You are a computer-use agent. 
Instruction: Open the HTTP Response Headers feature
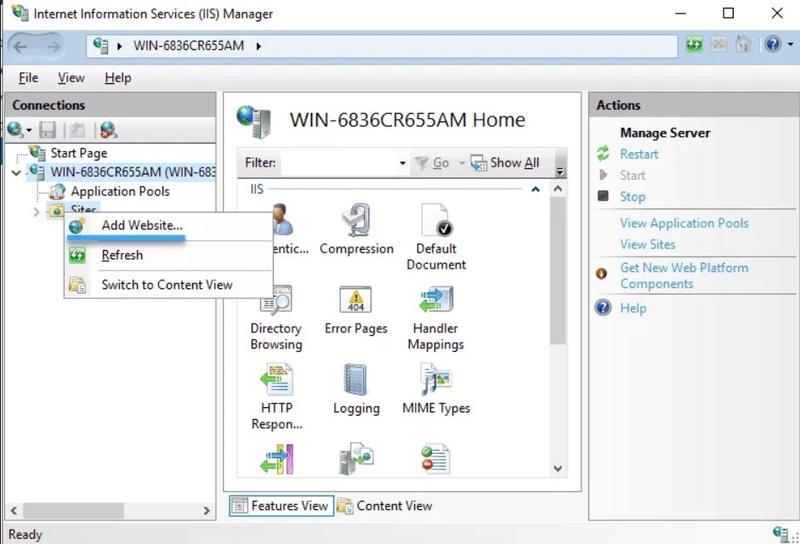click(277, 397)
